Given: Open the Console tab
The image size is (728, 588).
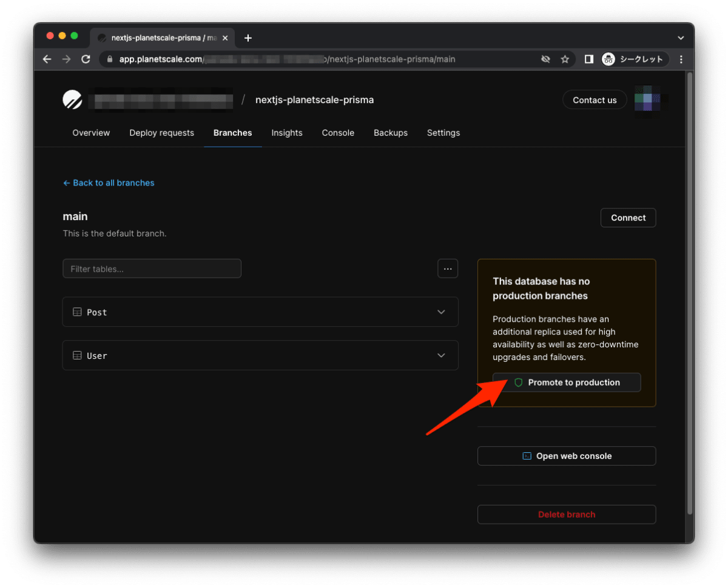Looking at the screenshot, I should click(x=338, y=133).
